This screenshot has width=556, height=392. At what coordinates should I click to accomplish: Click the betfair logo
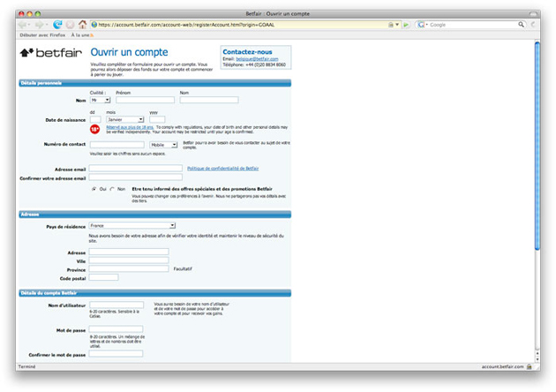coord(50,53)
